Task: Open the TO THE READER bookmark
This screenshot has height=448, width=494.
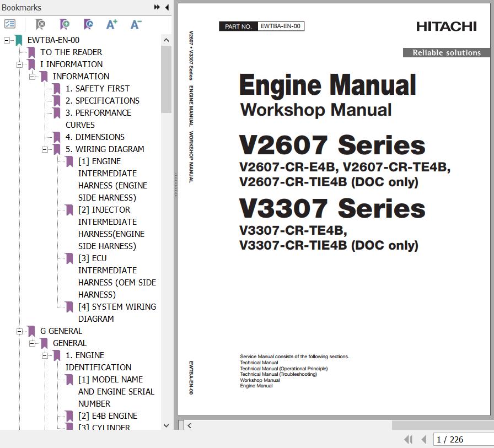Action: 71,52
